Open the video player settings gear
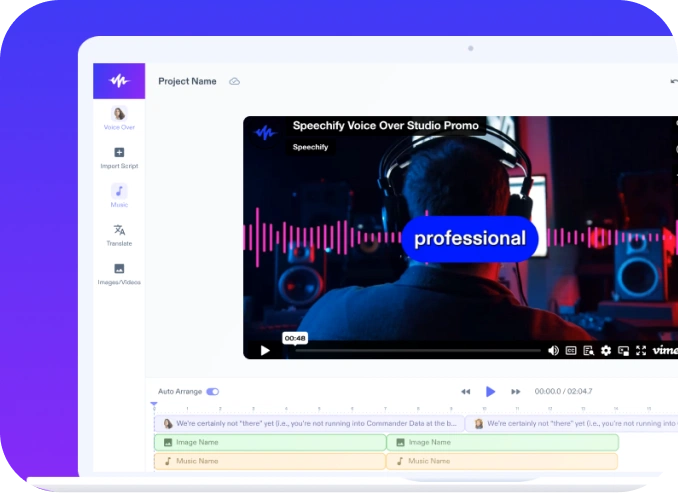This screenshot has width=678, height=493. click(606, 350)
